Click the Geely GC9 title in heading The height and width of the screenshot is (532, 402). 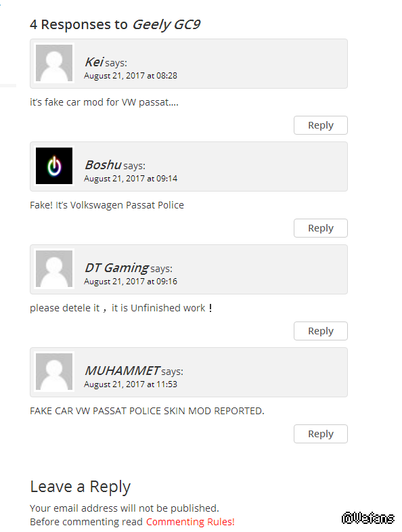pos(166,25)
